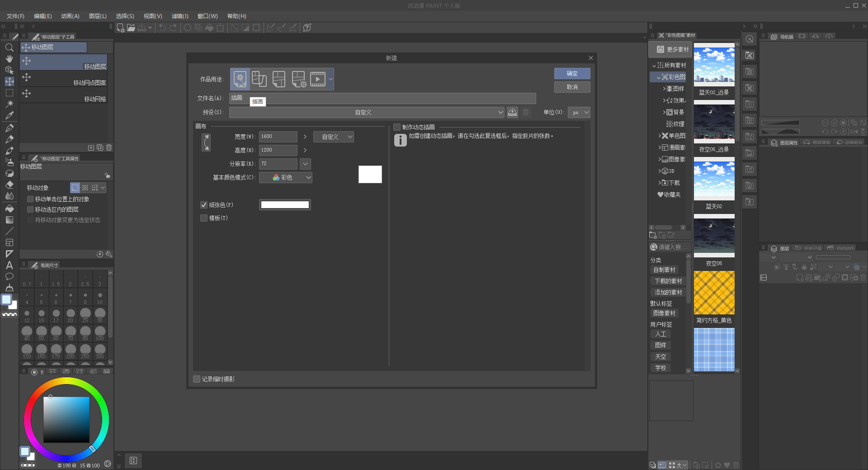Select the Comic work type icon

coord(259,79)
